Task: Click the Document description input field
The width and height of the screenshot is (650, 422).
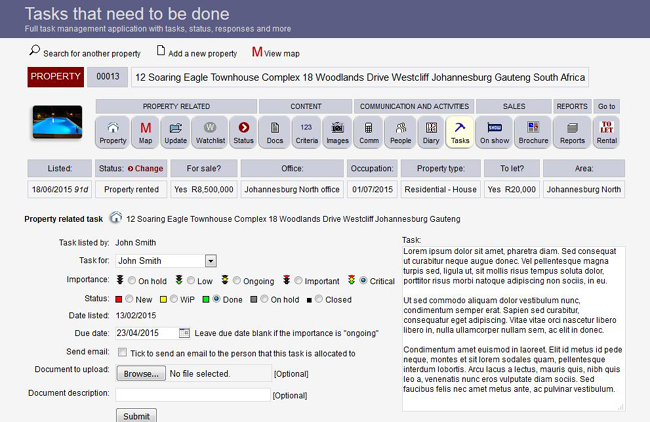Action: point(193,395)
